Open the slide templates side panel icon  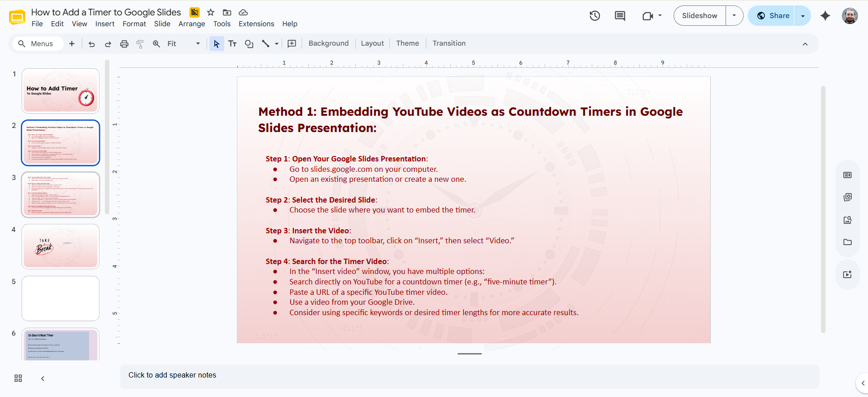[848, 175]
